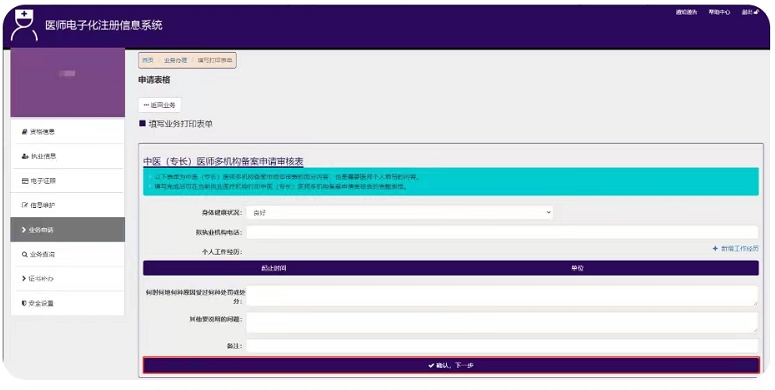
Task: Go to 首页 in the breadcrumb
Action: click(148, 60)
